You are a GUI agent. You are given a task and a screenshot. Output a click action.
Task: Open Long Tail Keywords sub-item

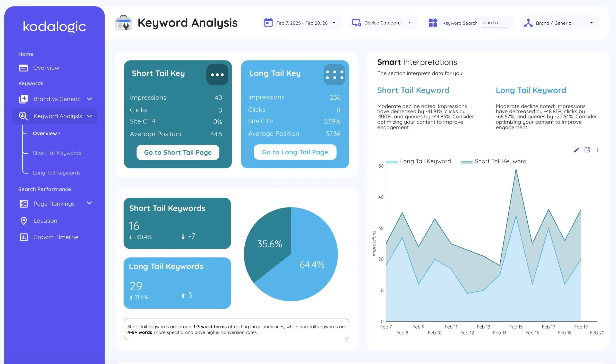tap(57, 173)
